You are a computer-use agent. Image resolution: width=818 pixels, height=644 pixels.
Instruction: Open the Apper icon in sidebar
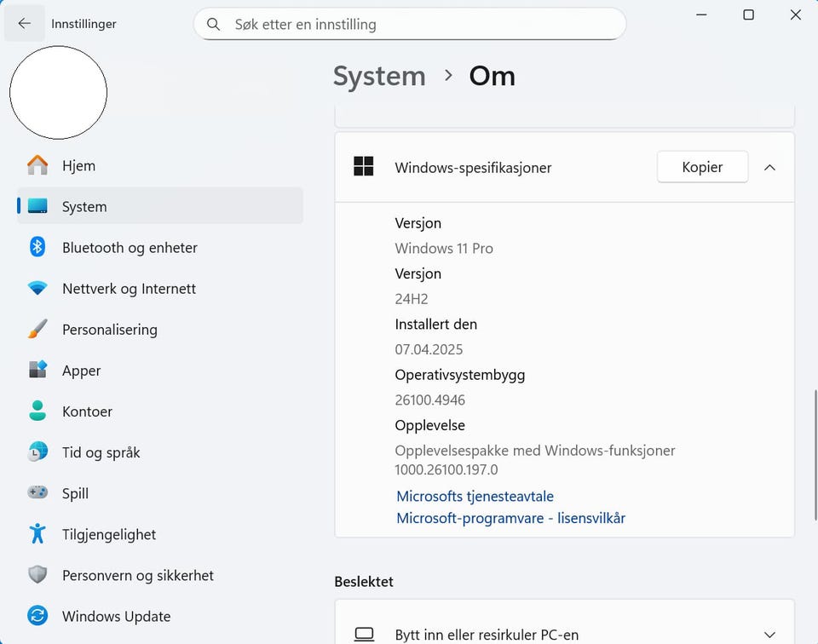pyautogui.click(x=37, y=370)
